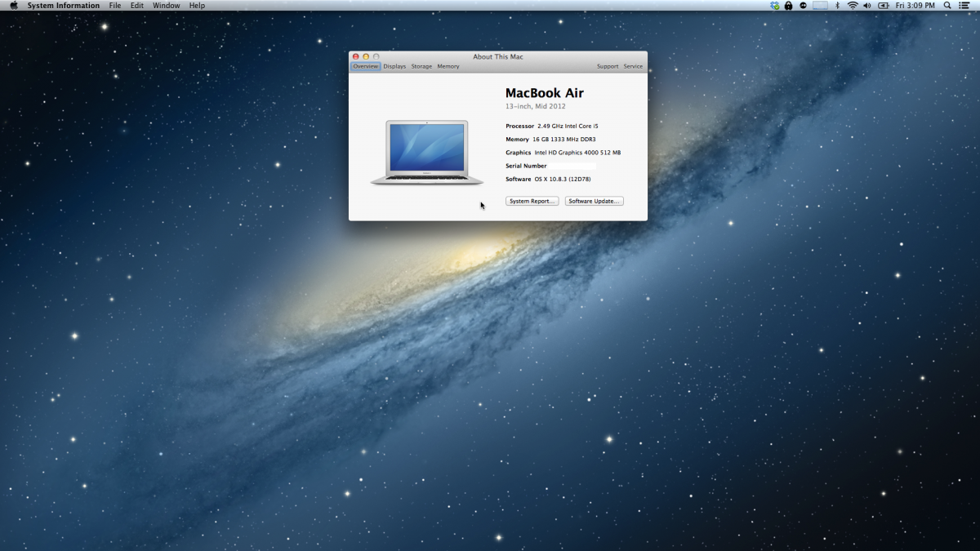Click the activity graph menu bar item

[820, 6]
